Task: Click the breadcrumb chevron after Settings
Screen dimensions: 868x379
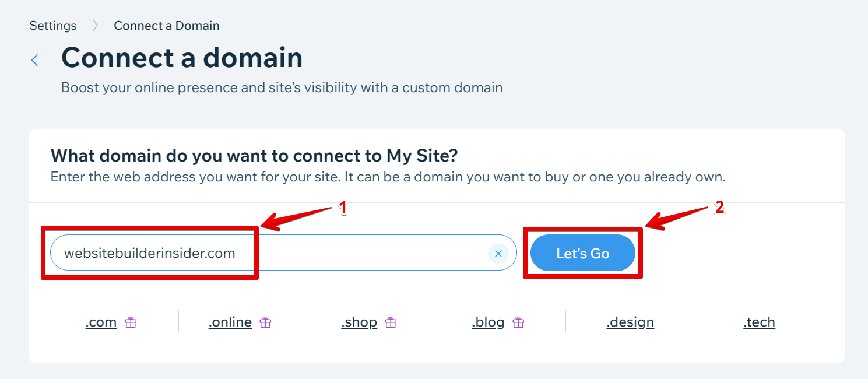Action: tap(95, 26)
